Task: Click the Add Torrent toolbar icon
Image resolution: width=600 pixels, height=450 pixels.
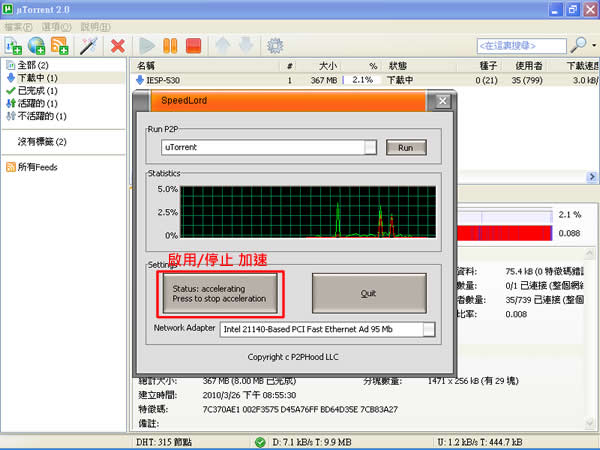Action: coord(13,46)
